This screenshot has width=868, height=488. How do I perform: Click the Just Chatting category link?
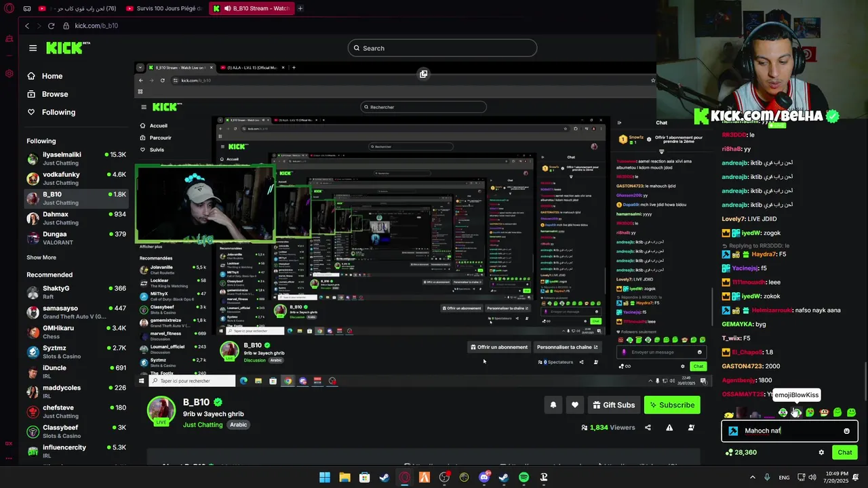(x=203, y=424)
